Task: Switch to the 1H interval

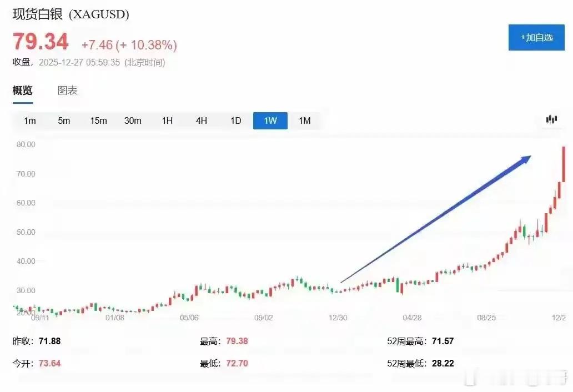Action: (167, 120)
